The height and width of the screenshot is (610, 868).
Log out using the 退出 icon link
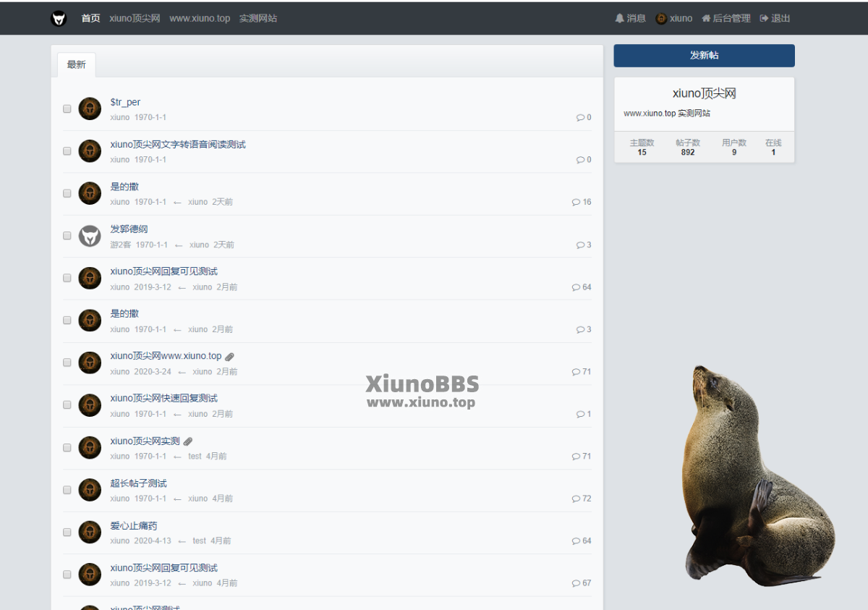tap(775, 18)
